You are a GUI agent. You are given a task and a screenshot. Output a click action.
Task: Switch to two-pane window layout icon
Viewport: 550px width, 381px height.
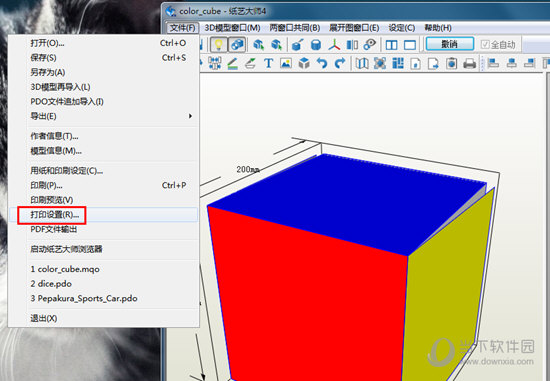(x=391, y=45)
